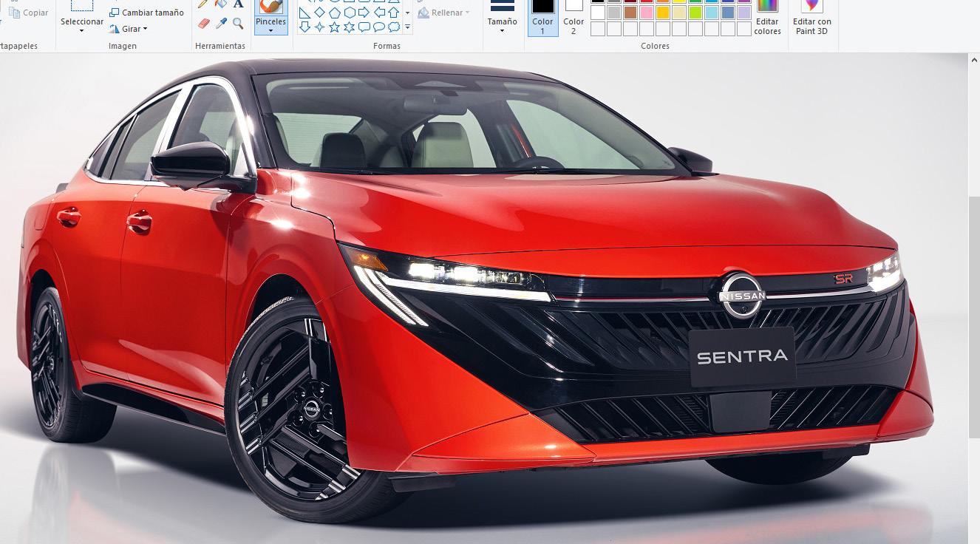This screenshot has width=980, height=544.
Task: Open the Editar colores dialog
Action: point(767,18)
